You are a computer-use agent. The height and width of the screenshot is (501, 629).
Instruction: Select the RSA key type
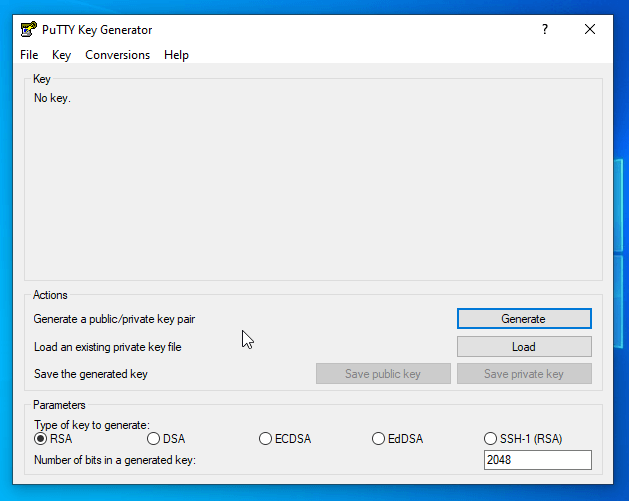click(53, 439)
